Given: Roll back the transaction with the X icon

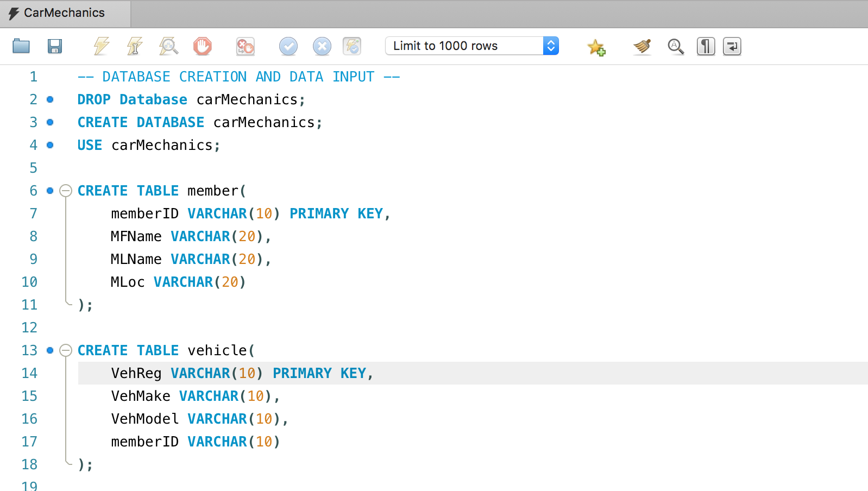Looking at the screenshot, I should (322, 46).
